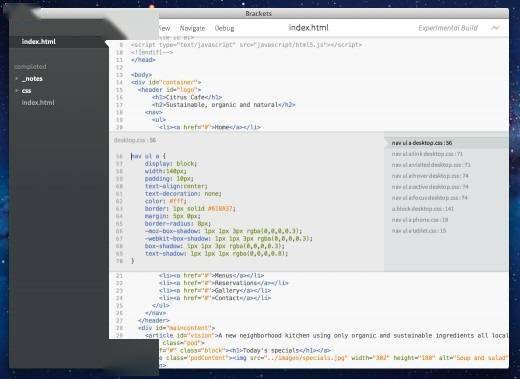Image resolution: width=520 pixels, height=379 pixels.
Task: Click the 'text-align:center;' CSS line
Action: pos(176,186)
